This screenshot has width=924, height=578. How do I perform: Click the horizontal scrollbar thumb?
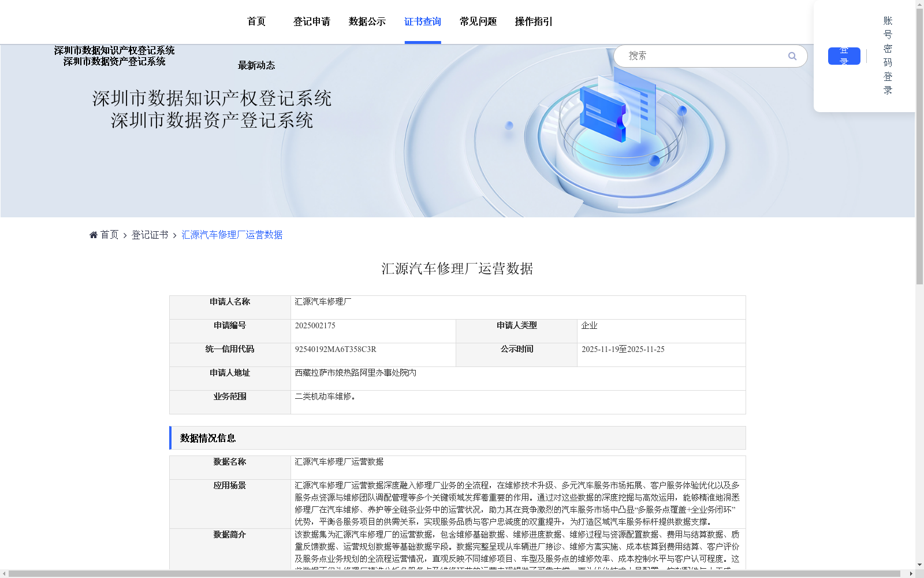(454, 573)
